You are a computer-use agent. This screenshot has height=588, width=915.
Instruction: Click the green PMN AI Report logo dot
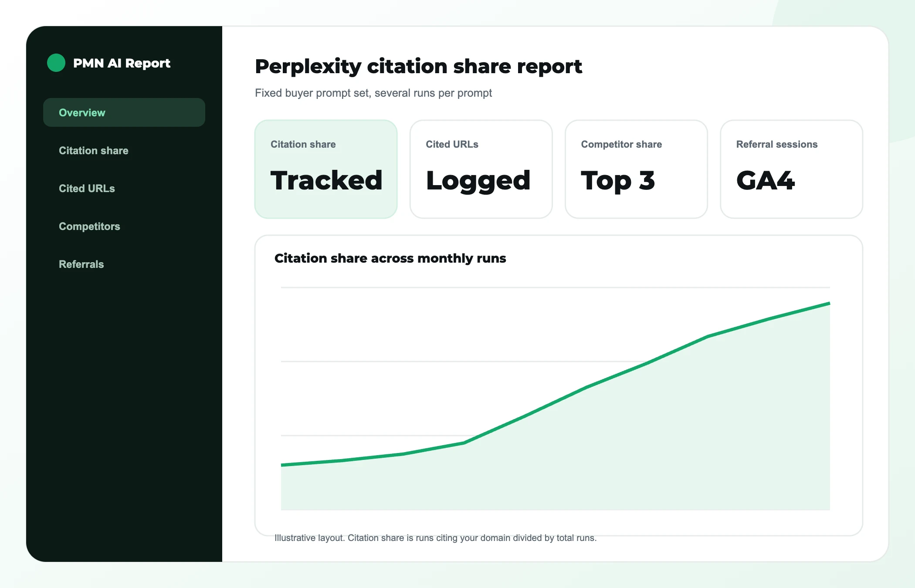tap(56, 63)
